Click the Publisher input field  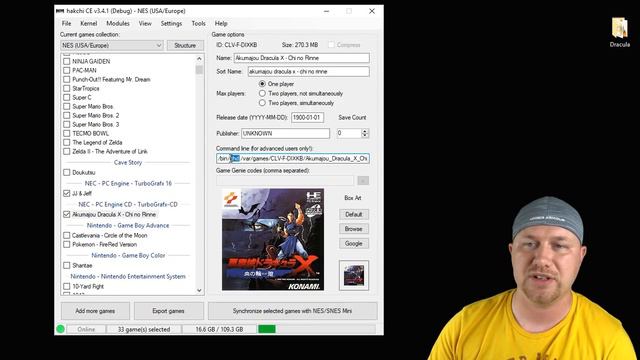pyautogui.click(x=285, y=133)
